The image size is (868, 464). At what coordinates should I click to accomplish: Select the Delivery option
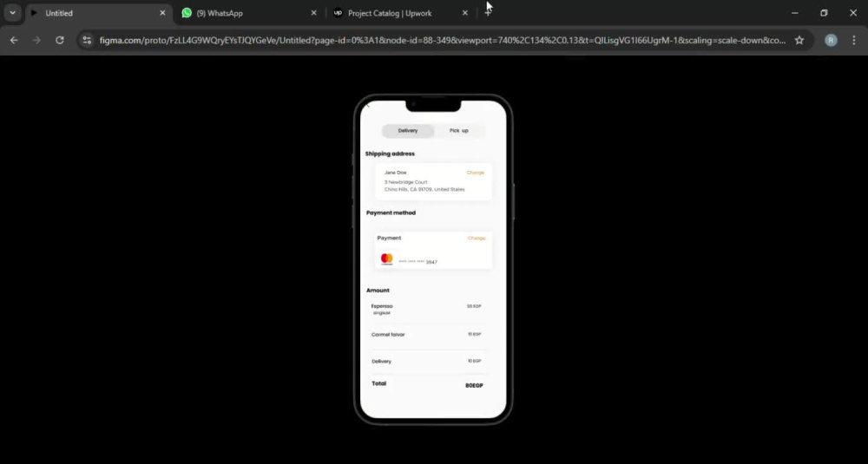pyautogui.click(x=408, y=130)
